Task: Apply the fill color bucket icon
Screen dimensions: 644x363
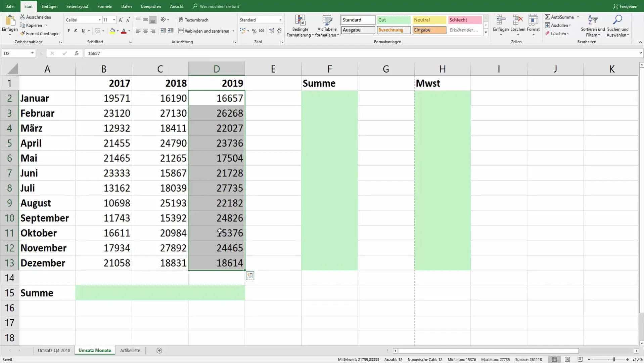Action: tap(112, 31)
